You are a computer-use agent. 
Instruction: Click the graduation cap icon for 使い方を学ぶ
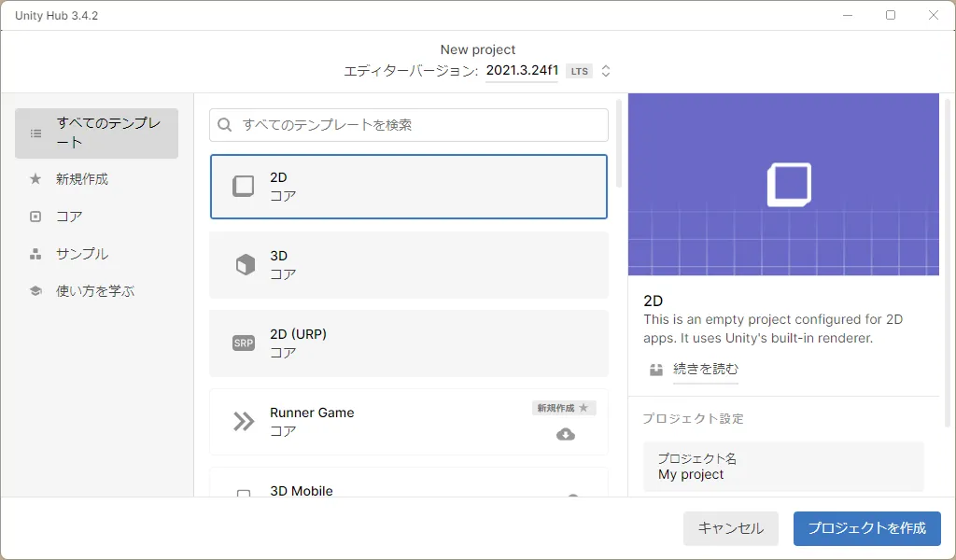tap(35, 291)
